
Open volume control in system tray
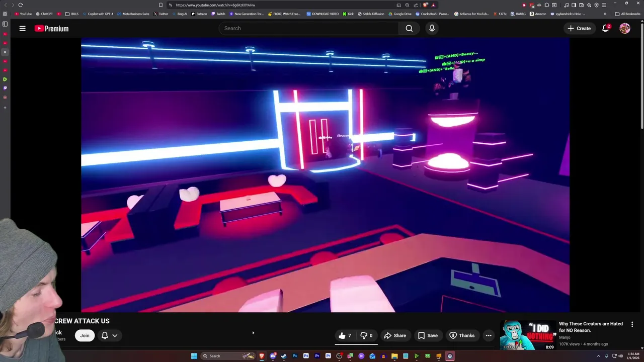(x=620, y=356)
